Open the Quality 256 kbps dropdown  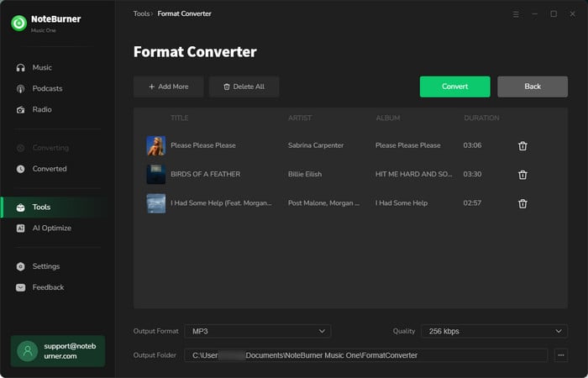[494, 331]
